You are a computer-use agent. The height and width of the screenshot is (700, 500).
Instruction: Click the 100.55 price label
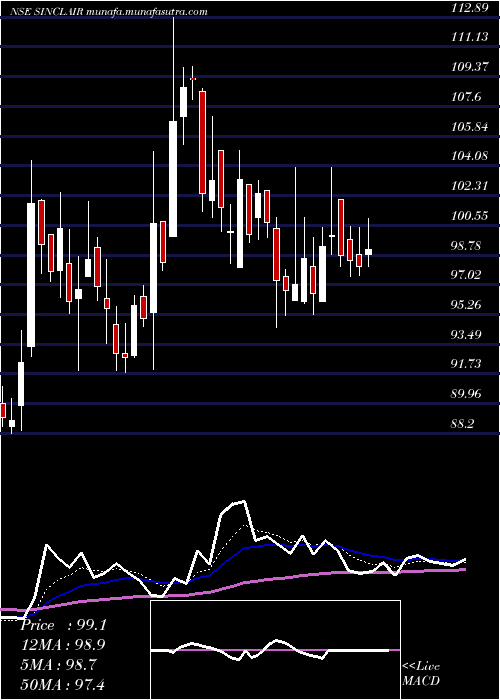tap(469, 216)
